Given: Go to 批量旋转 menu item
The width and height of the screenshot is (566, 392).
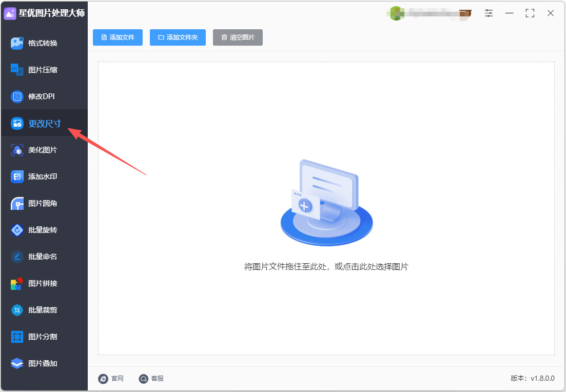Looking at the screenshot, I should pyautogui.click(x=44, y=230).
